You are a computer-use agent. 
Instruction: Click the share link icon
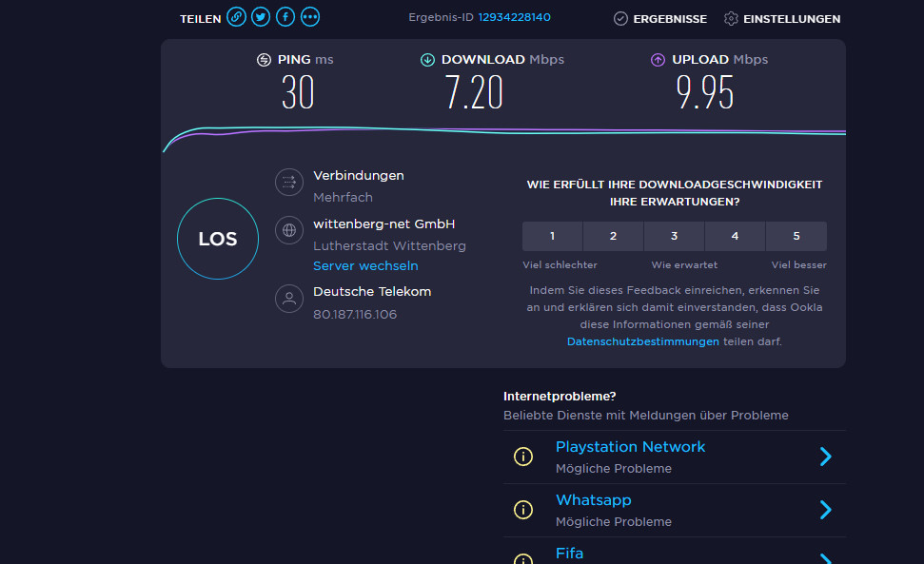coord(236,17)
